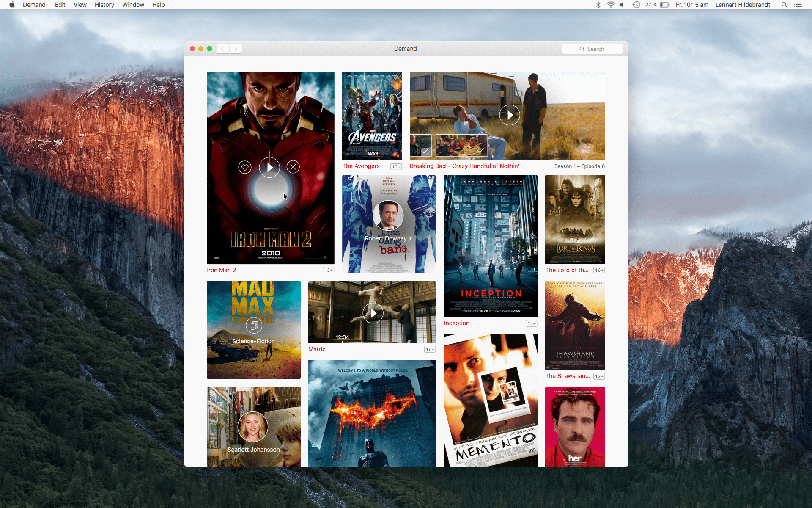Click the 16+ rating badge for Matrix
Viewport: 812px width, 508px height.
[x=430, y=349]
